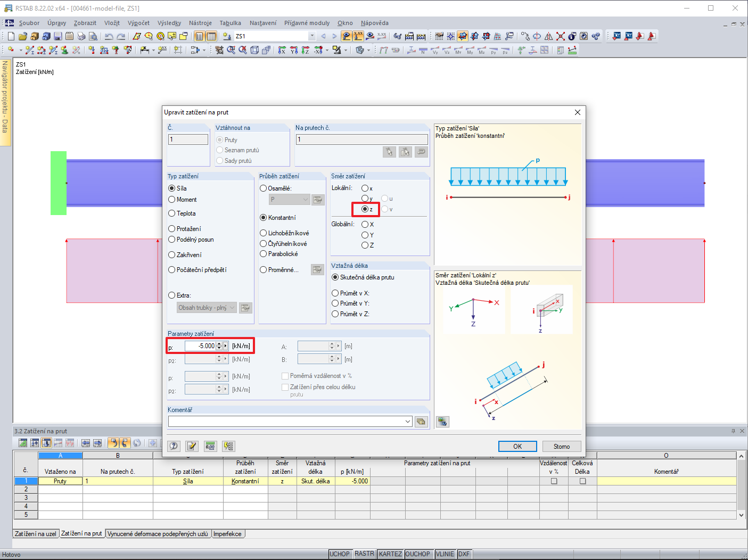Viewport: 748px width, 560px height.
Task: Open a model via the yellow folder icon
Action: [x=22, y=36]
